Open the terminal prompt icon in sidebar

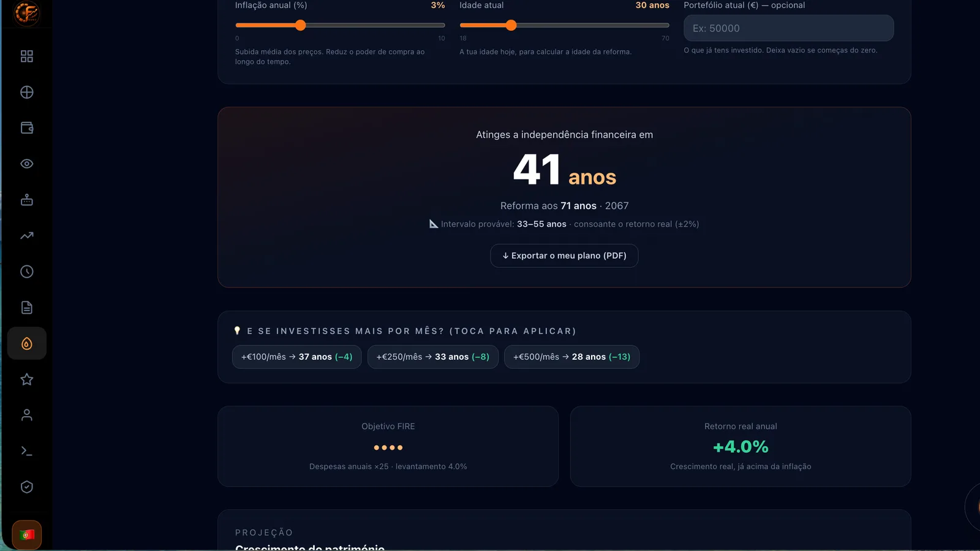(x=27, y=451)
